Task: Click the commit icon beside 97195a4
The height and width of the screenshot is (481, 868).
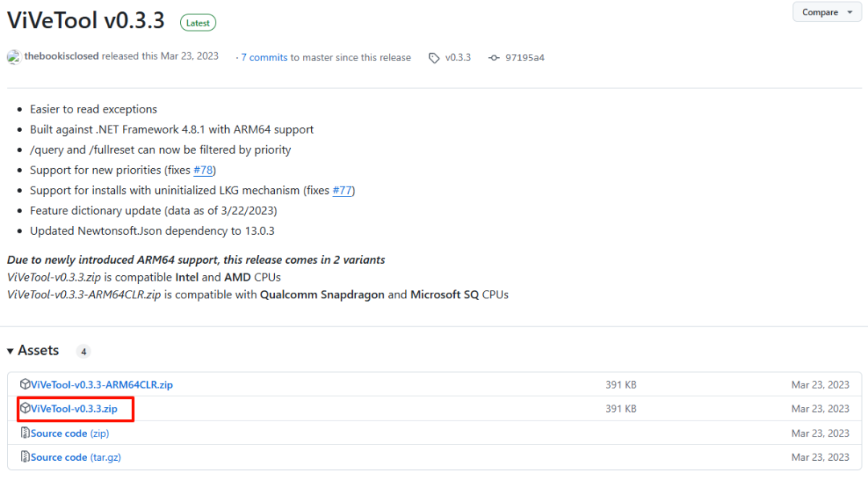Action: [494, 58]
